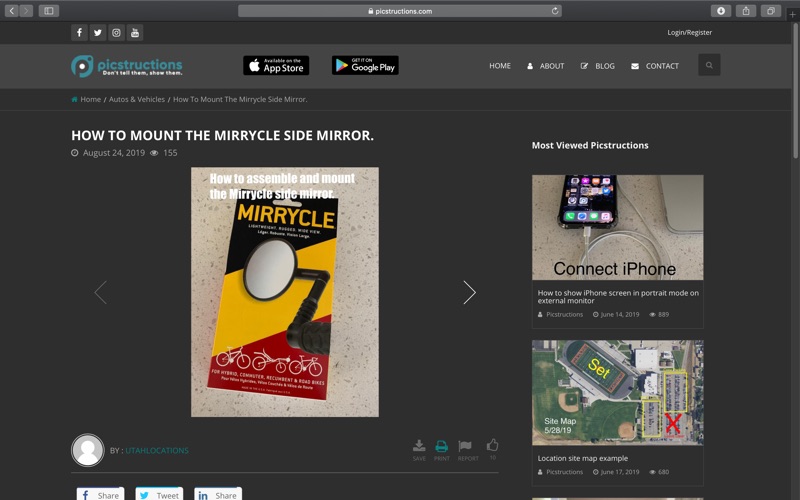Viewport: 800px width, 500px height.
Task: Show the next slide with right arrow
Action: tap(469, 292)
